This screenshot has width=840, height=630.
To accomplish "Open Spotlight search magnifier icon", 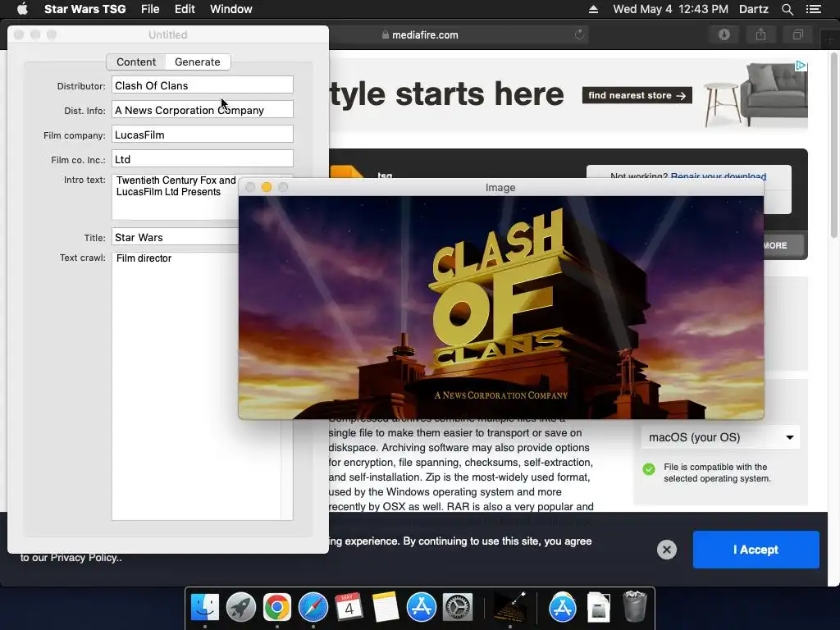I will click(787, 9).
